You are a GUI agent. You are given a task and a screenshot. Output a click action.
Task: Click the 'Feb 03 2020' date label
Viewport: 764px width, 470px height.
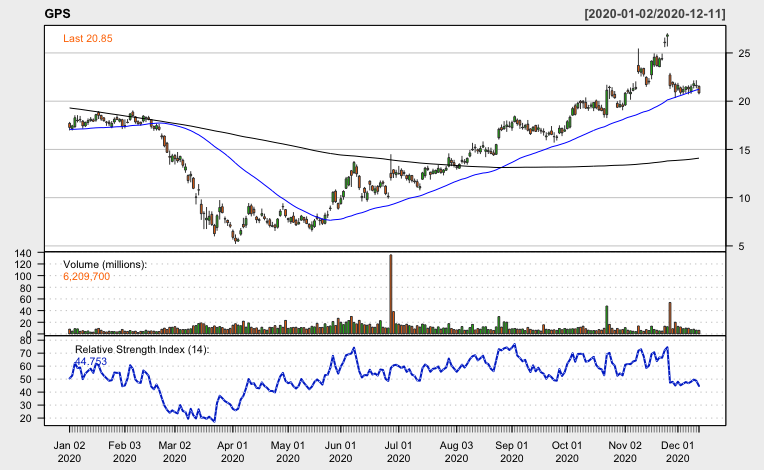[124, 451]
